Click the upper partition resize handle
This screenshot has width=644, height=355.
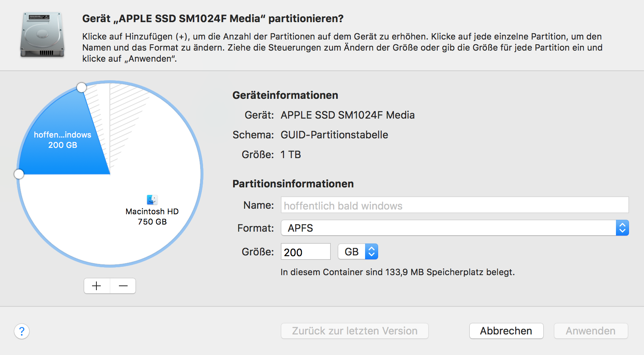[81, 87]
